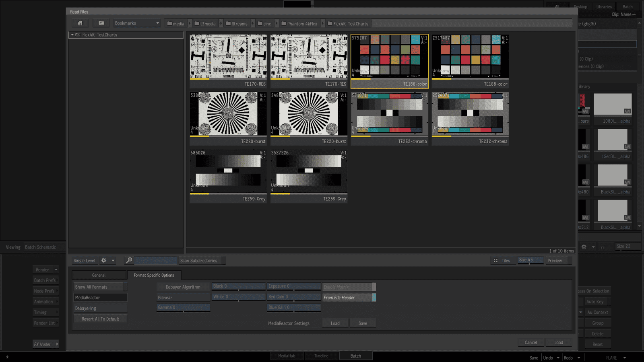Viewport: 644px width, 362px height.
Task: Click the magnifying glass search icon
Action: coord(129,261)
